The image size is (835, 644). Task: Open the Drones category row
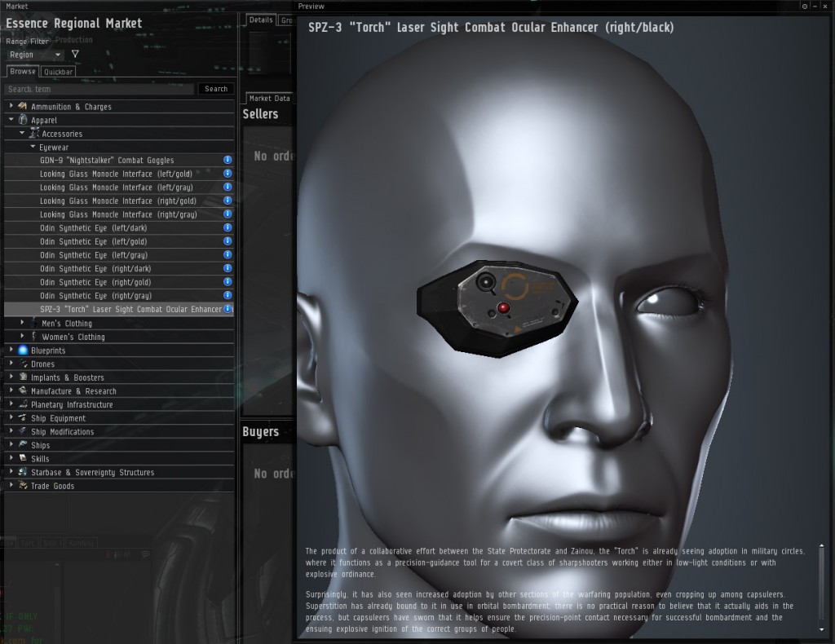click(119, 364)
